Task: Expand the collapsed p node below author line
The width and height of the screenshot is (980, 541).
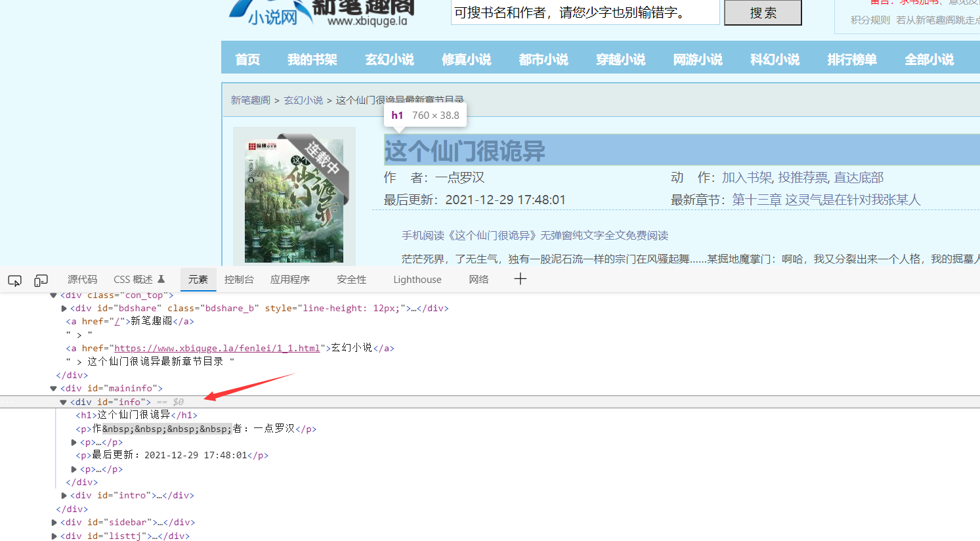Action: point(74,443)
